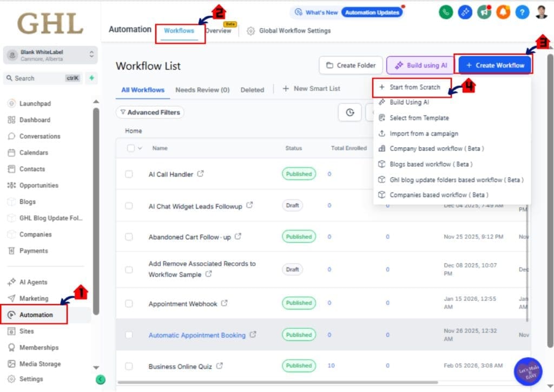Switch to the Needs Review tab
This screenshot has width=554, height=392.
pyautogui.click(x=202, y=90)
